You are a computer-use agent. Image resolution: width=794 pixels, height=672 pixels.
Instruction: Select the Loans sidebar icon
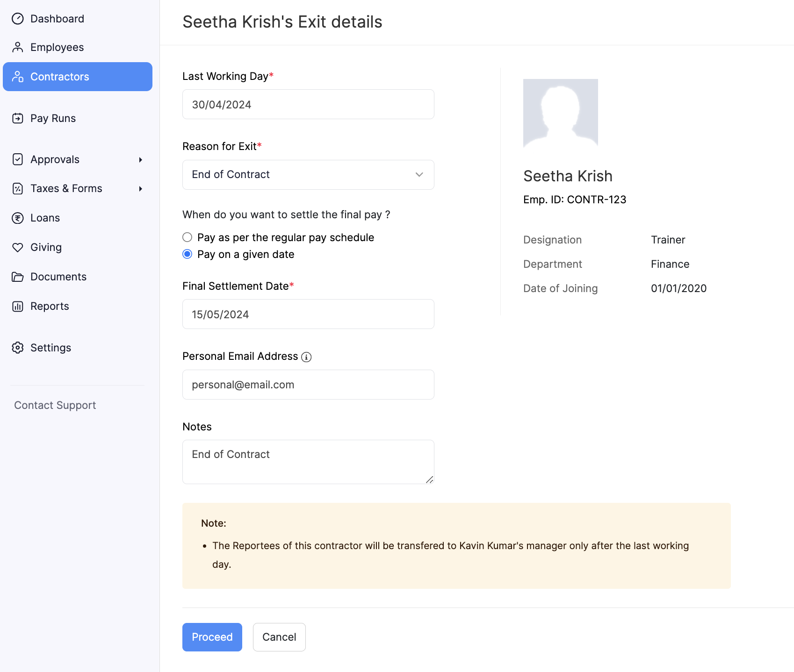18,217
